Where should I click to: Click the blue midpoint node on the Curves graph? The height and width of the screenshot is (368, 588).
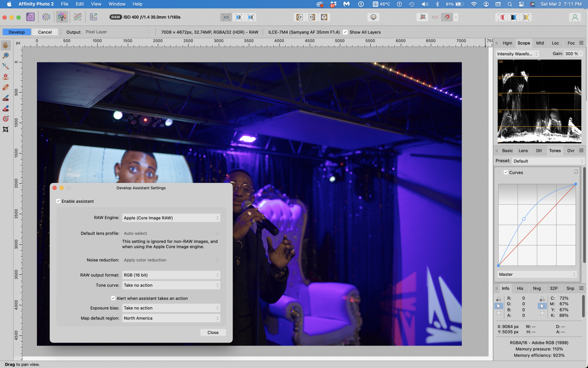point(524,219)
